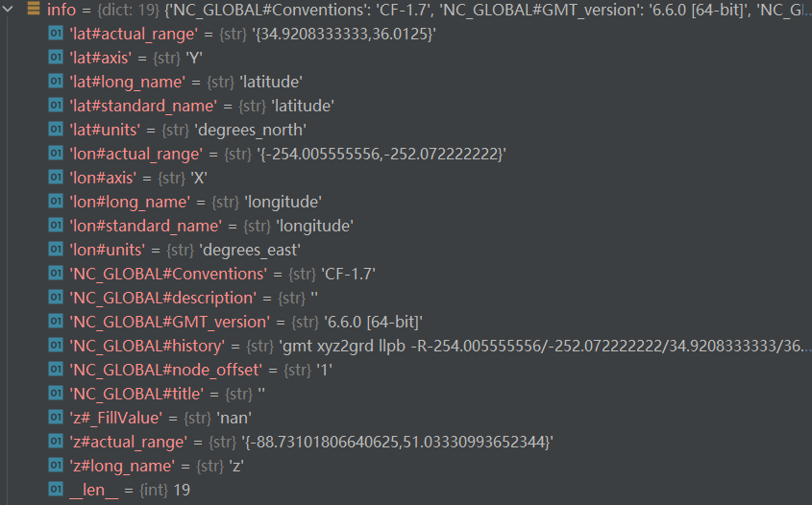Click the icon beside 'NC_GLOBAL#Conventions'
The height and width of the screenshot is (505, 812).
tap(56, 274)
